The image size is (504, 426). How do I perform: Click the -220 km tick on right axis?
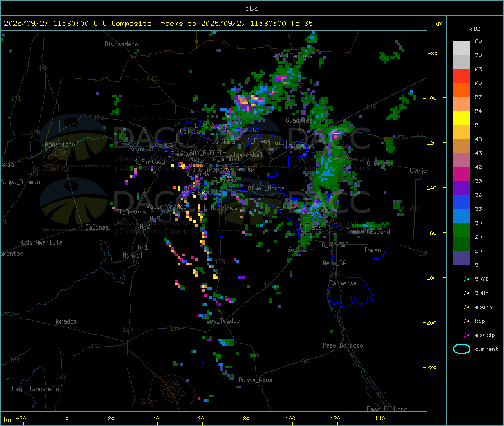tap(431, 368)
